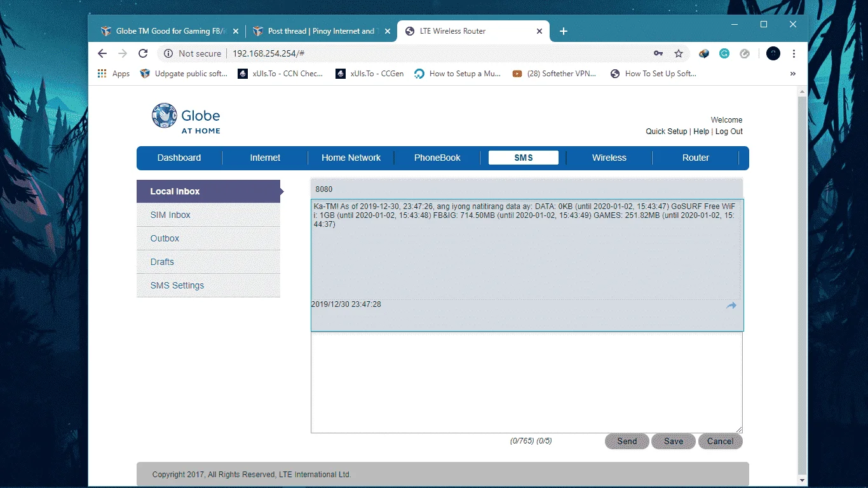Open the Chrome three-dot menu
Image resolution: width=868 pixels, height=488 pixels.
click(x=794, y=53)
